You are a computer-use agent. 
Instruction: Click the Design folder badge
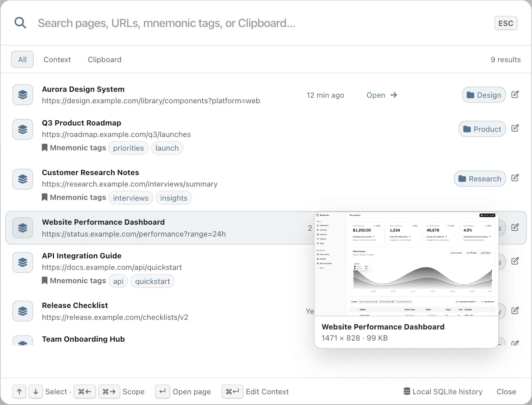[484, 95]
